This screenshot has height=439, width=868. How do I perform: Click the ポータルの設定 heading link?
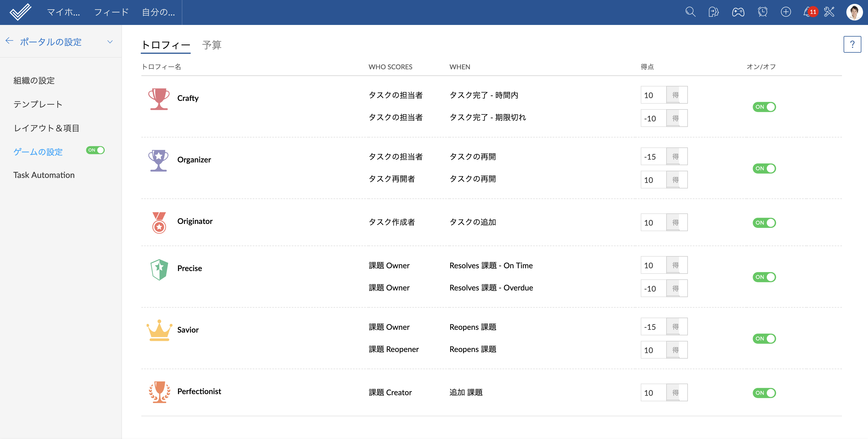click(50, 42)
